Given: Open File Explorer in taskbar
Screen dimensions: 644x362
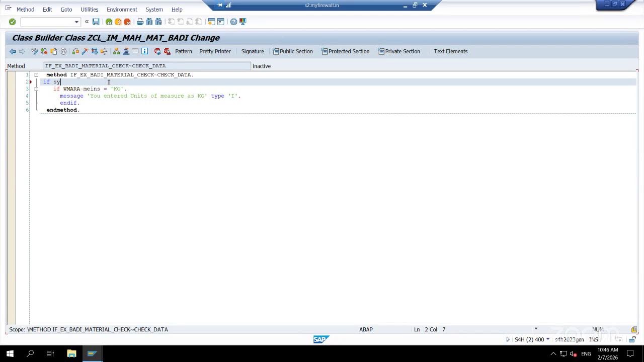Looking at the screenshot, I should (71, 353).
